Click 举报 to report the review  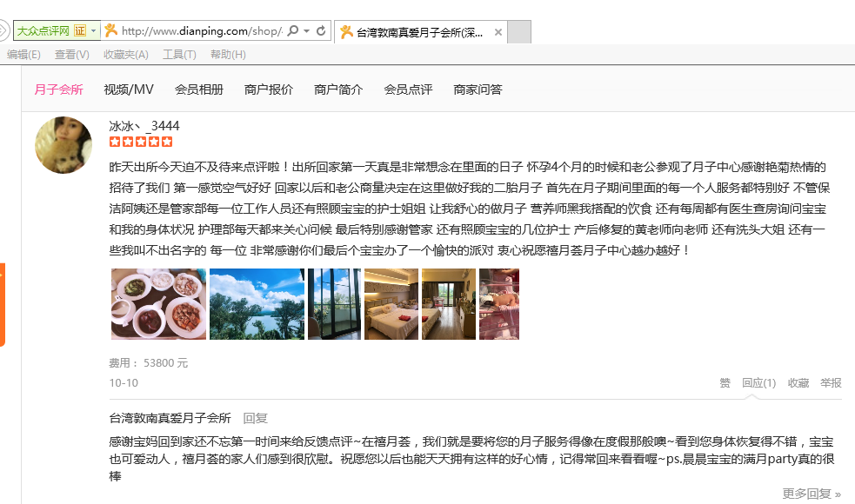tap(831, 383)
